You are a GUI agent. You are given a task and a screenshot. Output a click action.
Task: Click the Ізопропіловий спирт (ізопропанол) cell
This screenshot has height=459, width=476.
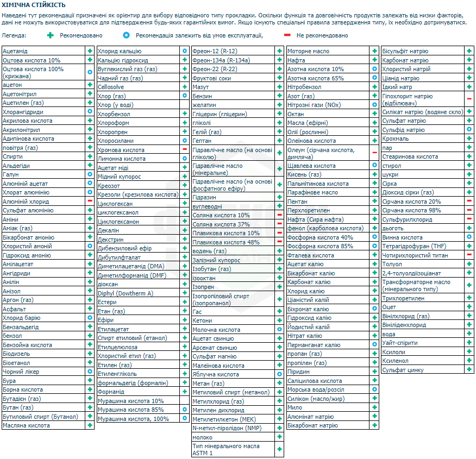[233, 299]
